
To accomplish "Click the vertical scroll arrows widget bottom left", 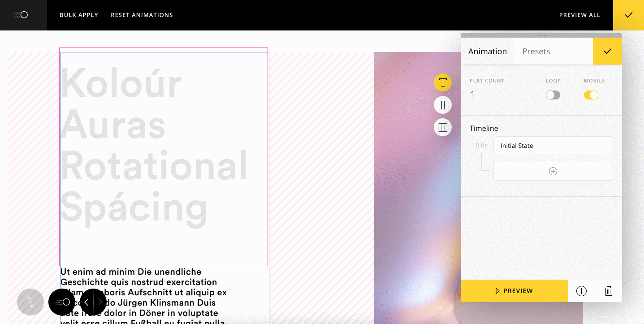I will click(x=30, y=302).
